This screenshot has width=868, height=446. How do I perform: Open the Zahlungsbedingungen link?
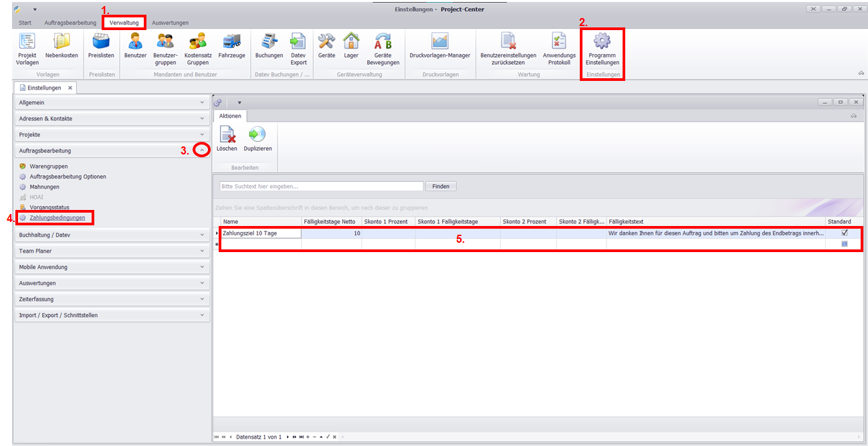[x=57, y=218]
